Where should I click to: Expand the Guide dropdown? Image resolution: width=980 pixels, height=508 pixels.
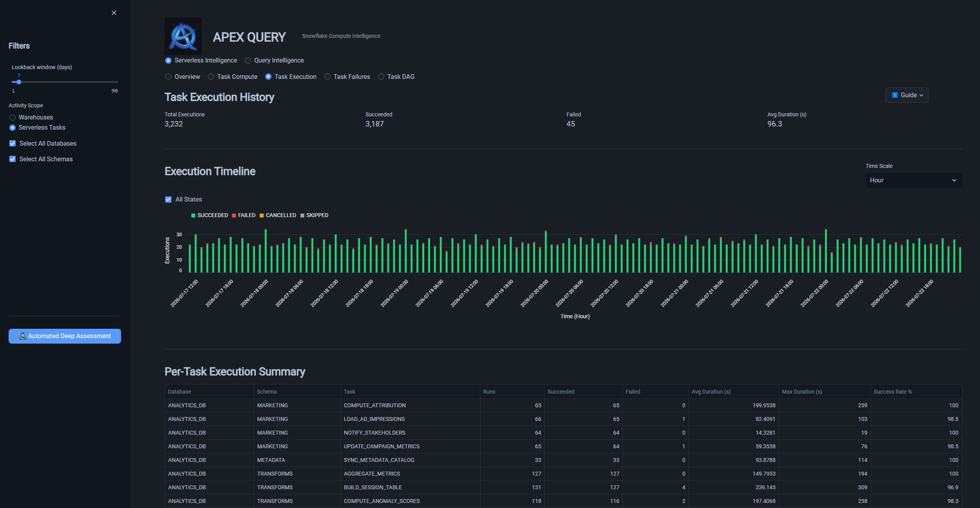[x=907, y=95]
